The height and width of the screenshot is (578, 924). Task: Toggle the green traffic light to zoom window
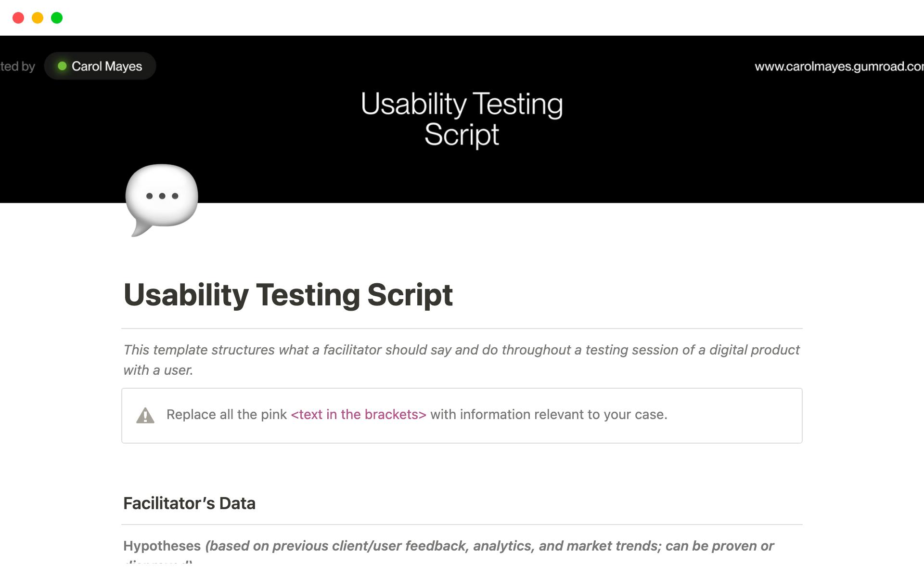point(57,18)
